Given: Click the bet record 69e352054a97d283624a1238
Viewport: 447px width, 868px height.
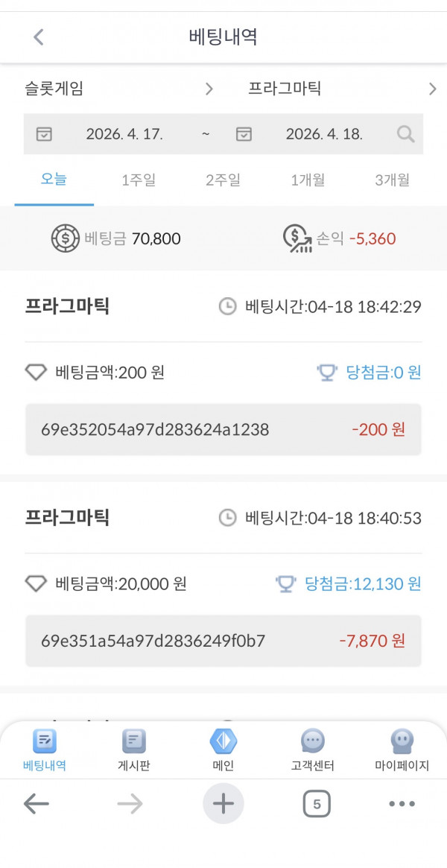Looking at the screenshot, I should coord(223,429).
